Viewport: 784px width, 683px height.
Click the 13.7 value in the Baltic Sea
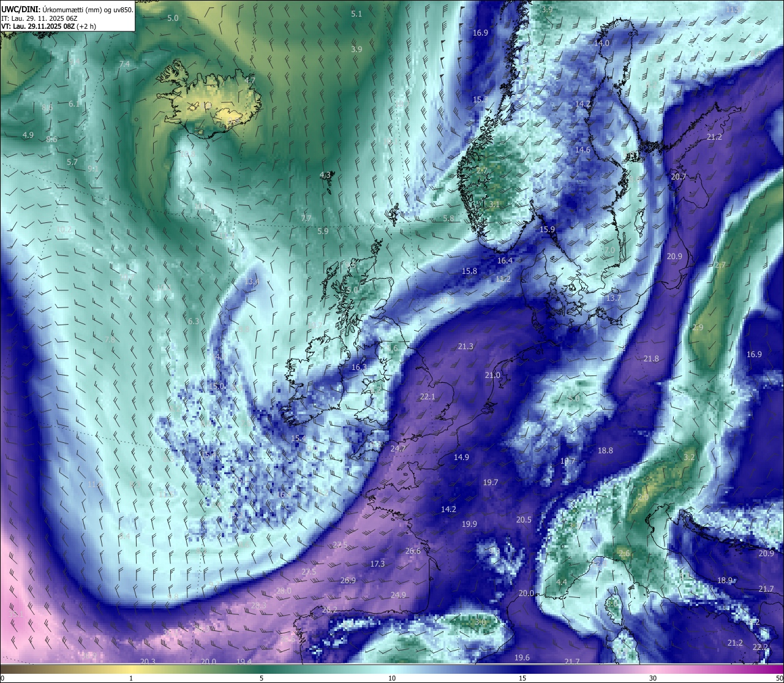613,298
